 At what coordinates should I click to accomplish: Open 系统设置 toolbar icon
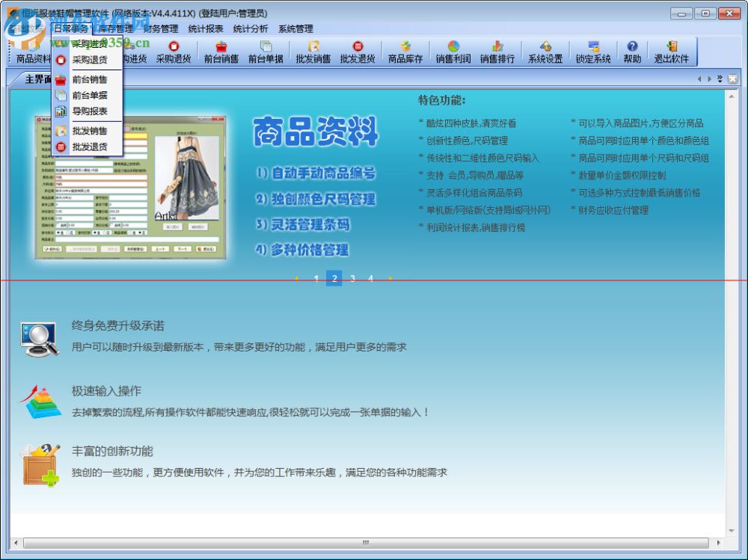click(x=545, y=52)
